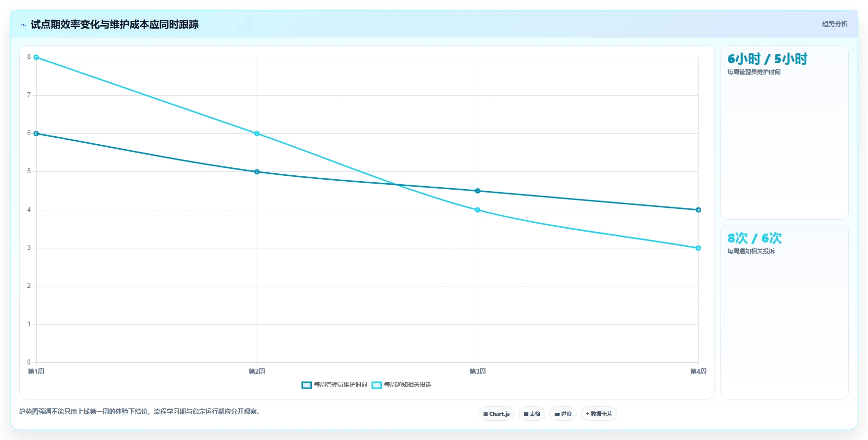
Task: Click the 第4周 x-axis label
Action: tap(698, 371)
